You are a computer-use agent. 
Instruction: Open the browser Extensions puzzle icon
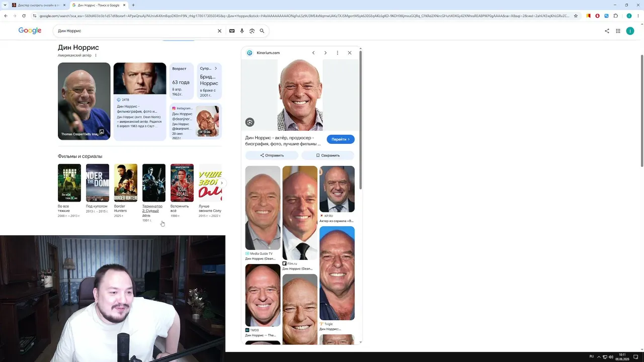click(615, 16)
